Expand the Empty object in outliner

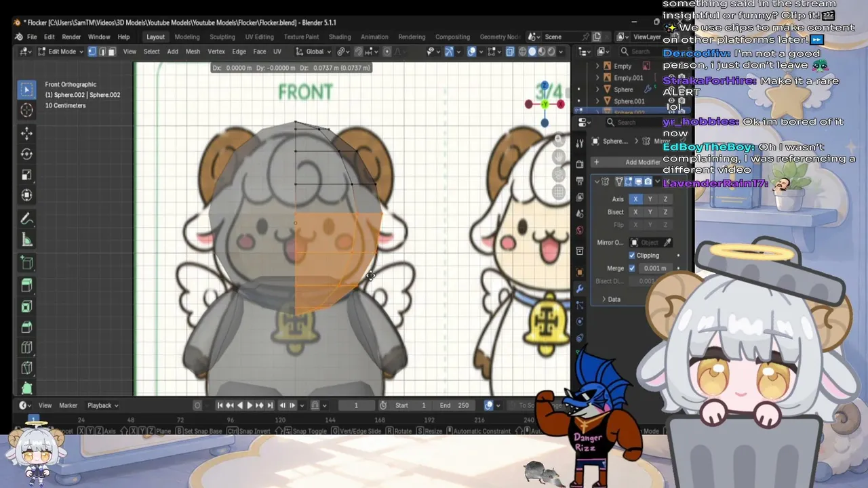coord(597,66)
